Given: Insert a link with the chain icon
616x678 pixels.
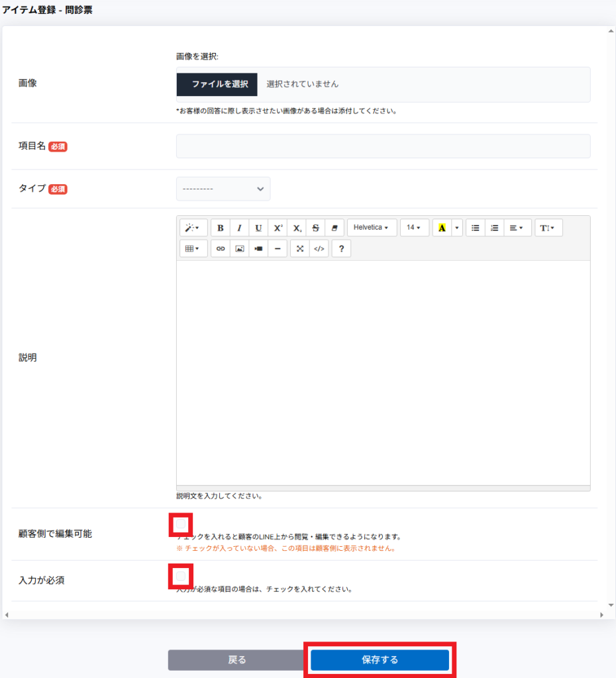Looking at the screenshot, I should [221, 248].
